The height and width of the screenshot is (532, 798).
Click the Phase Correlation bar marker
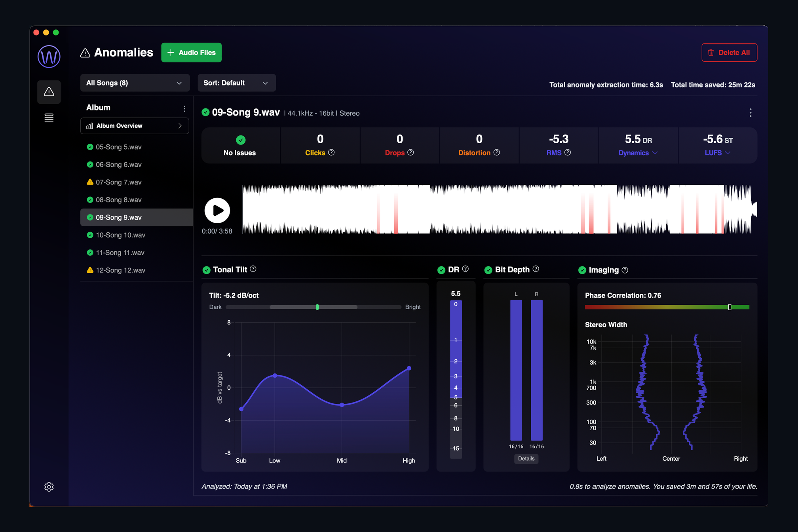pyautogui.click(x=730, y=307)
